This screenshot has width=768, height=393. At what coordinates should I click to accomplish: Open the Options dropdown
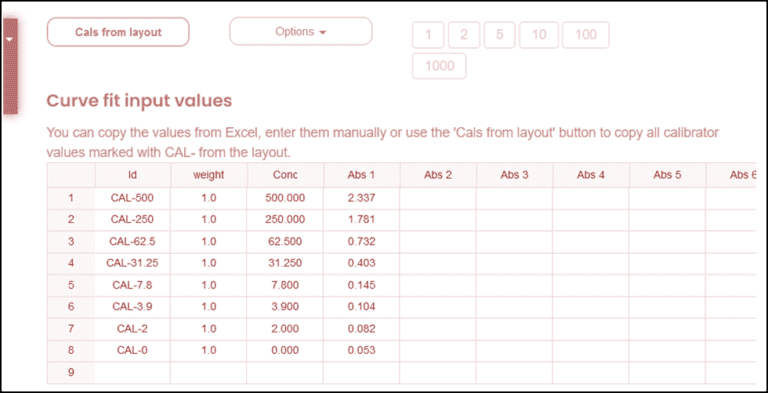[301, 32]
